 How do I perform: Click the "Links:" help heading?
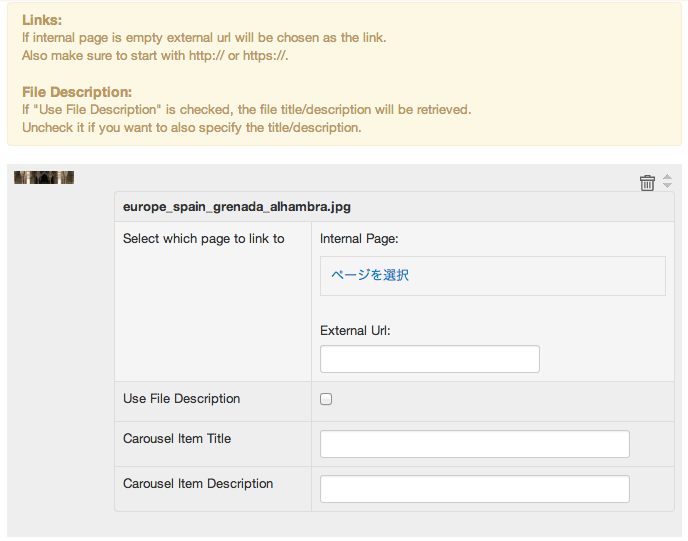(x=42, y=20)
